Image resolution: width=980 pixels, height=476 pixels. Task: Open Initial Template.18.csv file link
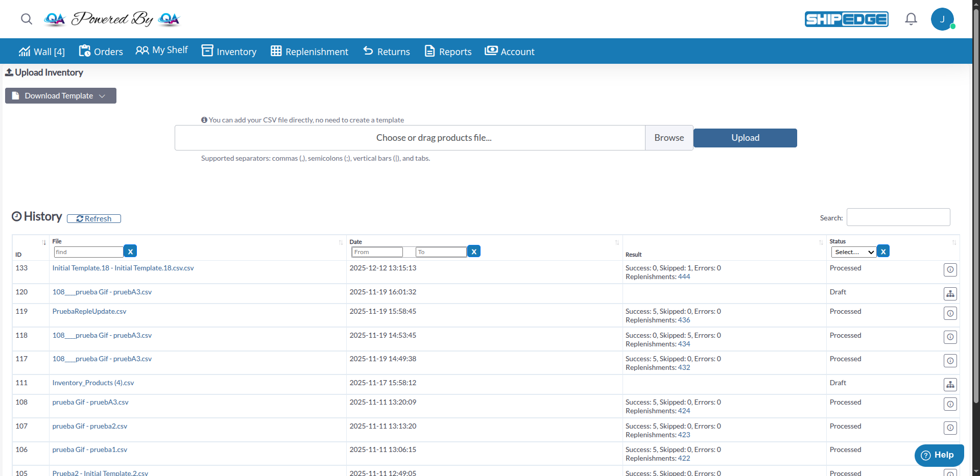click(123, 267)
